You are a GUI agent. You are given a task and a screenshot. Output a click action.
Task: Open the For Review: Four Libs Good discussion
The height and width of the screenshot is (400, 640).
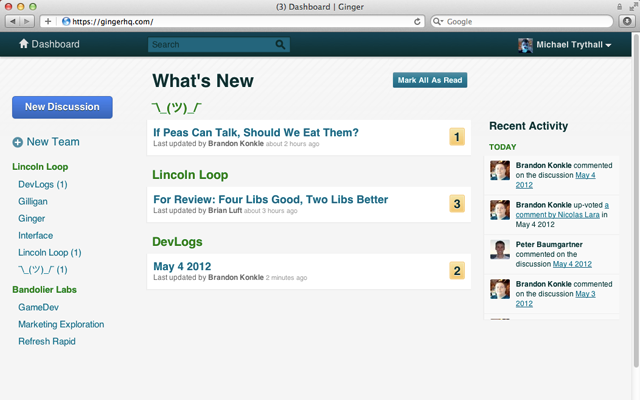point(270,199)
